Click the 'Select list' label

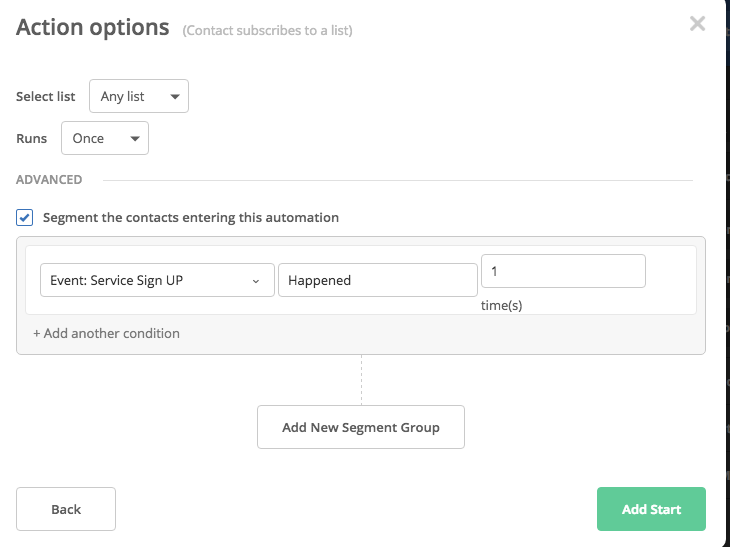click(x=46, y=97)
